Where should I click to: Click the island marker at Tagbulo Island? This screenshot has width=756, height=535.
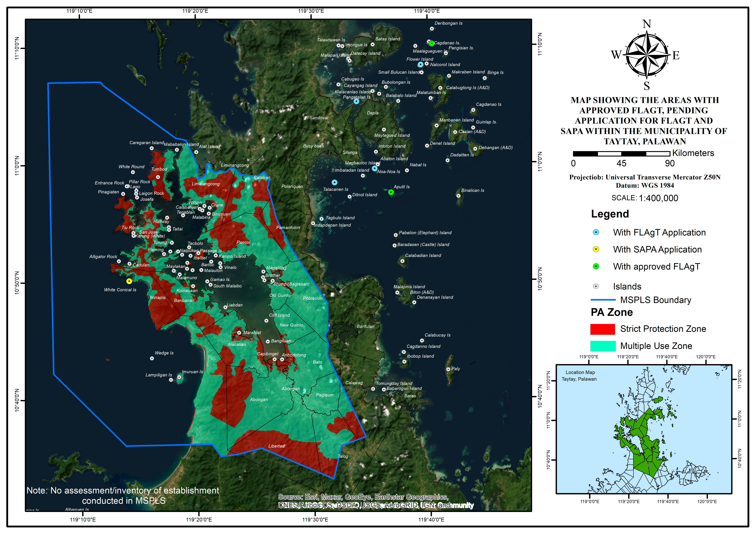tap(321, 219)
